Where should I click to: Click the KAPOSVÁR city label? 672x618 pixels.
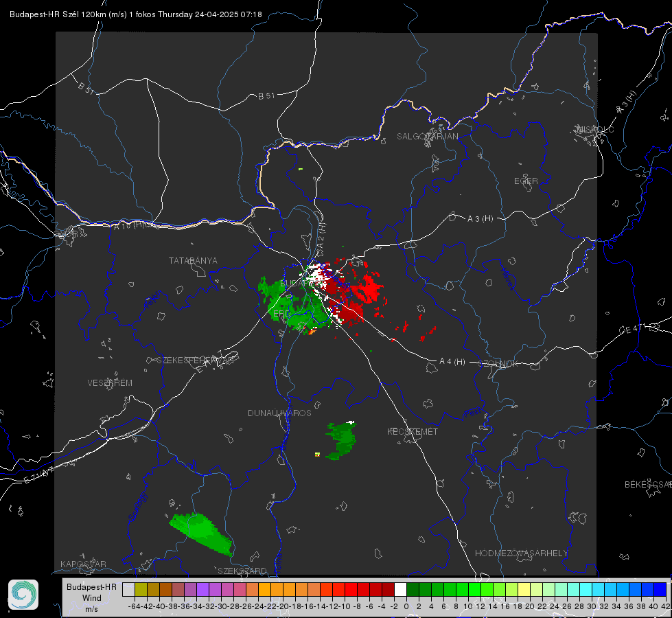point(83,564)
